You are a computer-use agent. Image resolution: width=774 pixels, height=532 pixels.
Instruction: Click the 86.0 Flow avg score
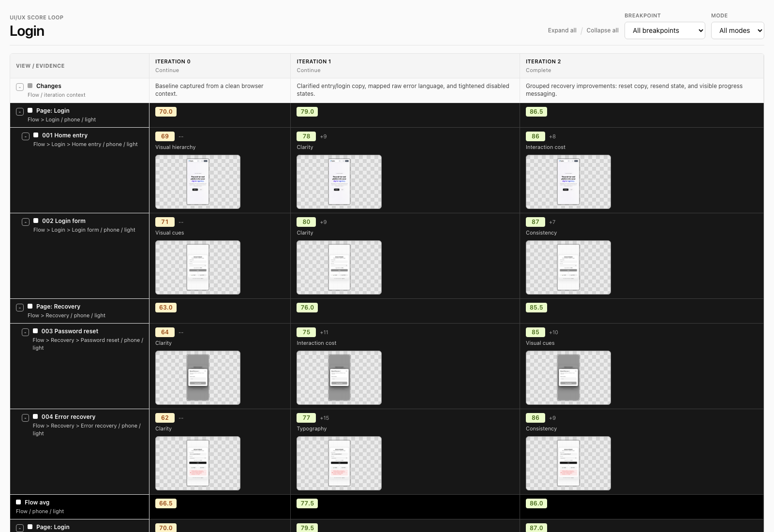click(536, 503)
